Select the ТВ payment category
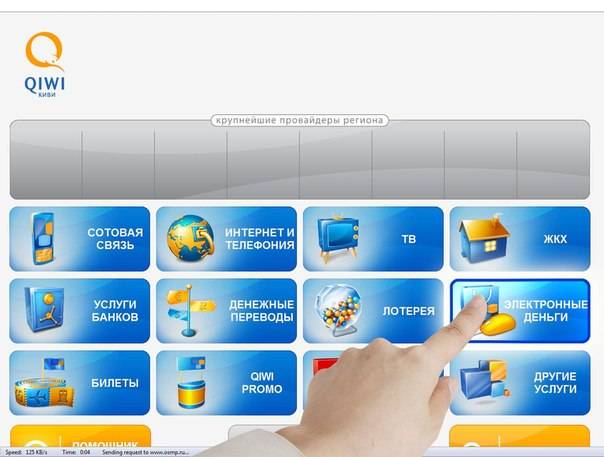Screen dimensions: 604x457 (x=373, y=239)
